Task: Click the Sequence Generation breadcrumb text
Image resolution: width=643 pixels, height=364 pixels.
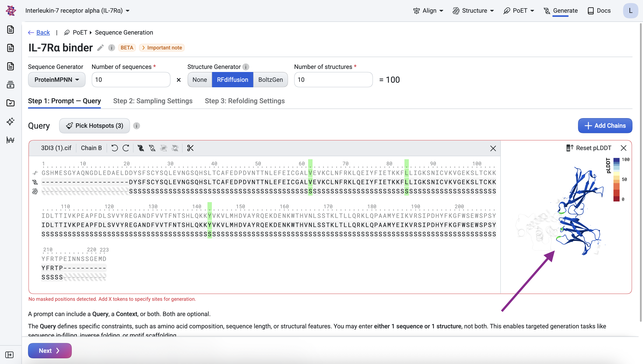Action: [x=124, y=33]
